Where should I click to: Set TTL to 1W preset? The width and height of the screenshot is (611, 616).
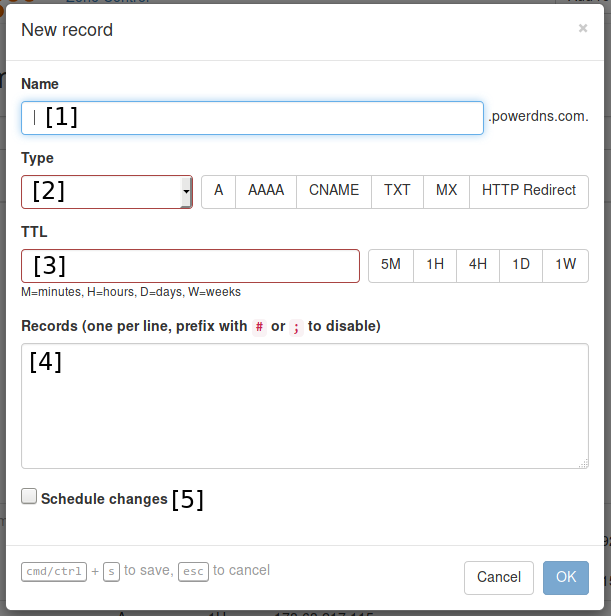tap(566, 265)
